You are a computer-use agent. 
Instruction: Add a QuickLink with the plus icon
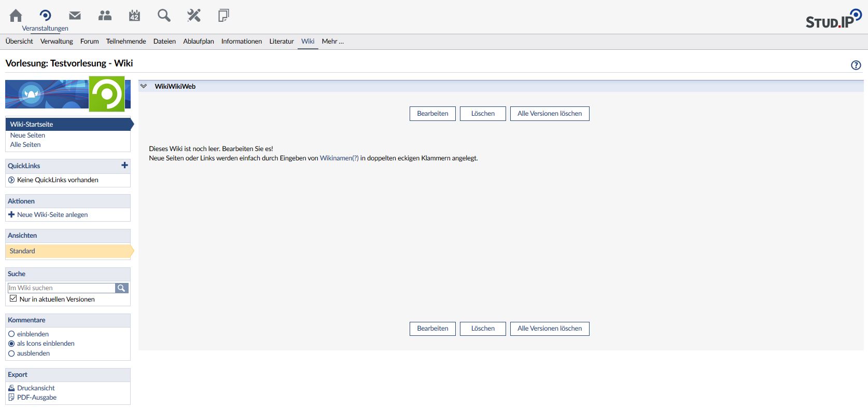pyautogui.click(x=124, y=165)
